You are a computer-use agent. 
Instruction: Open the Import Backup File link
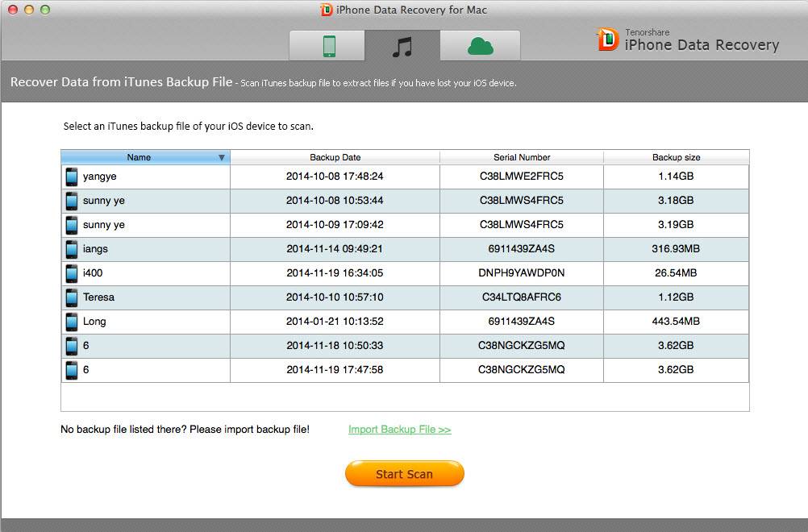click(x=399, y=430)
